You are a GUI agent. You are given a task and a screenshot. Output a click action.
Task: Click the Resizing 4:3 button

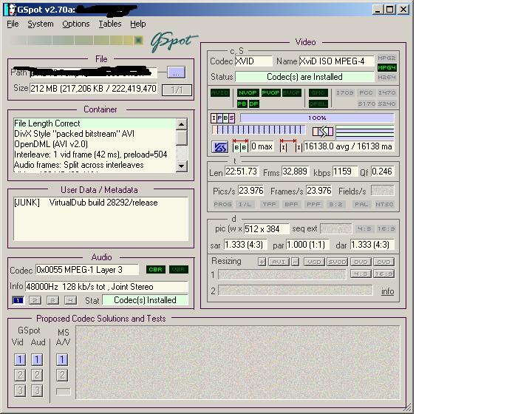click(x=361, y=274)
